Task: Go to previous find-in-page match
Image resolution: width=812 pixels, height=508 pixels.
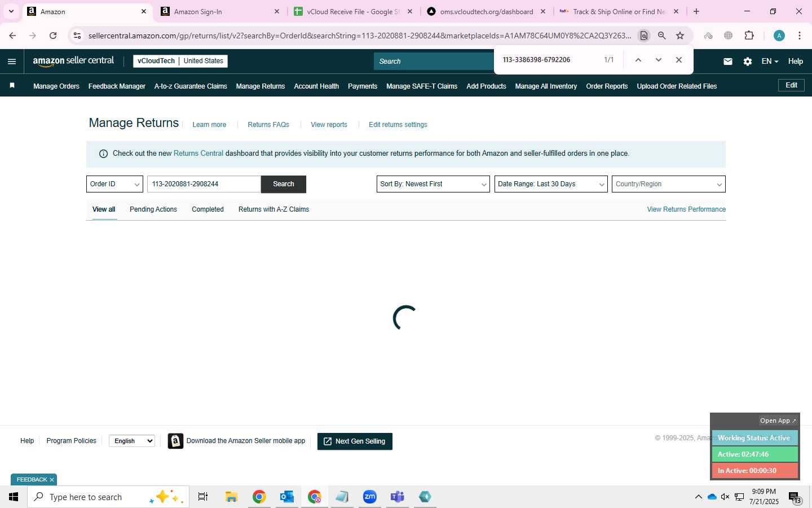Action: (x=638, y=60)
